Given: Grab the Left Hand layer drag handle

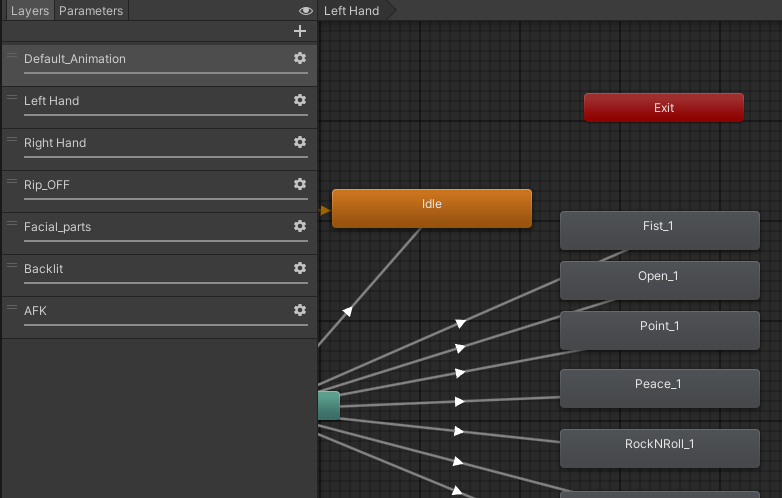Looking at the screenshot, I should coord(12,97).
